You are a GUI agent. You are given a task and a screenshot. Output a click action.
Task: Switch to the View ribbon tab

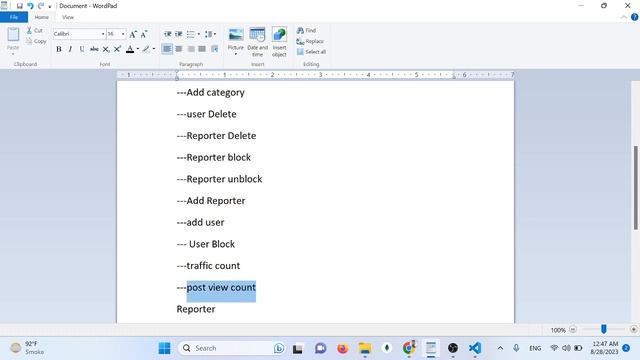click(x=68, y=17)
